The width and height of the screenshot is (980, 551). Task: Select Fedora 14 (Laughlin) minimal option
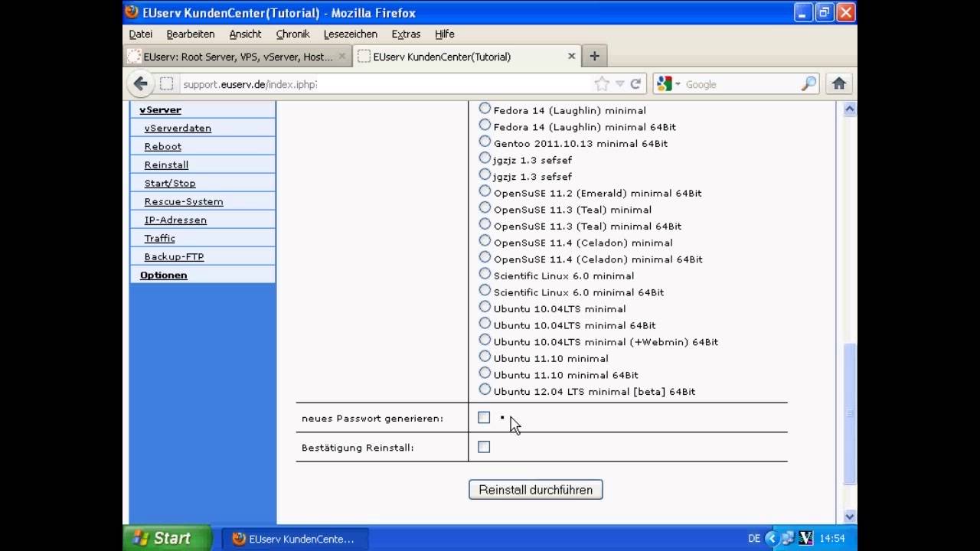[x=485, y=109]
